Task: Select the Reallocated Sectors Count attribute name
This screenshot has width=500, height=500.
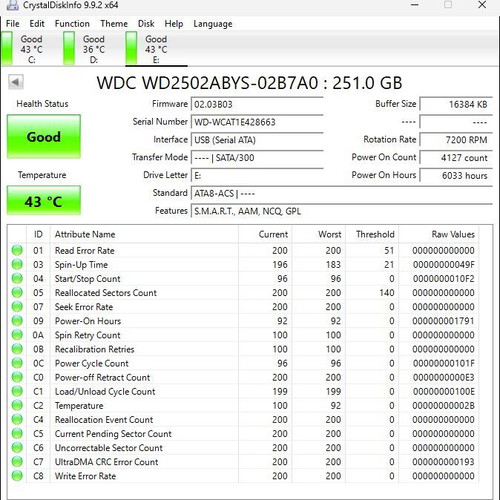Action: [106, 293]
